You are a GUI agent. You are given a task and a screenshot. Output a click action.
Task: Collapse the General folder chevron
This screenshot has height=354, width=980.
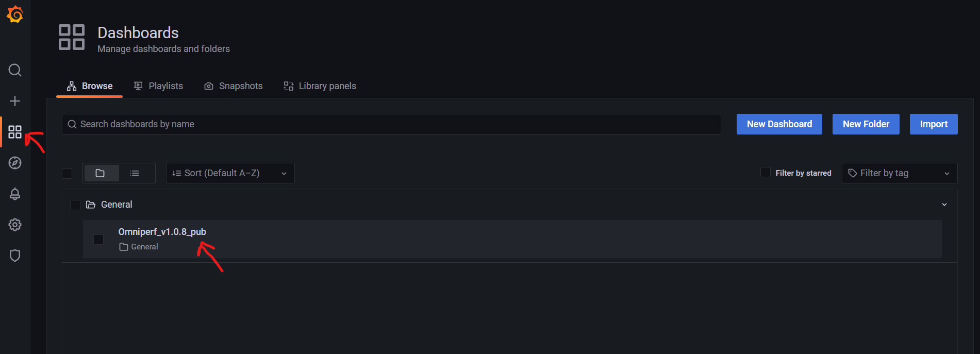click(x=944, y=205)
